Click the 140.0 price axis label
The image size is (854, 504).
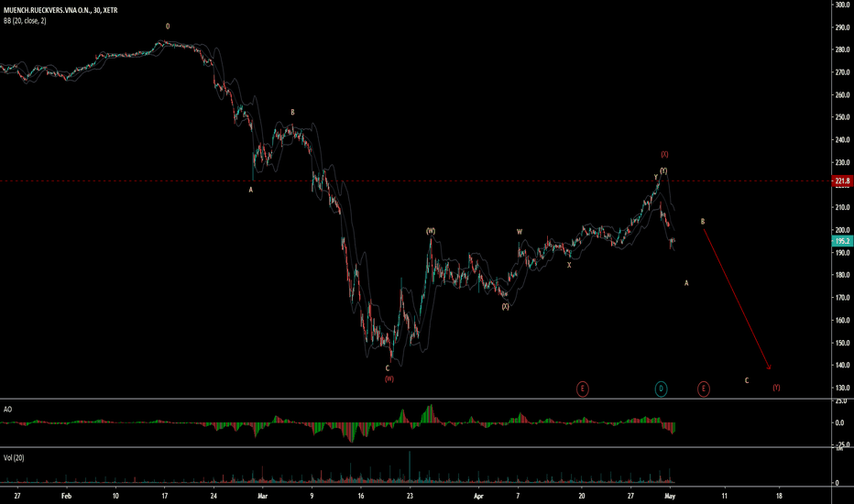click(x=843, y=365)
